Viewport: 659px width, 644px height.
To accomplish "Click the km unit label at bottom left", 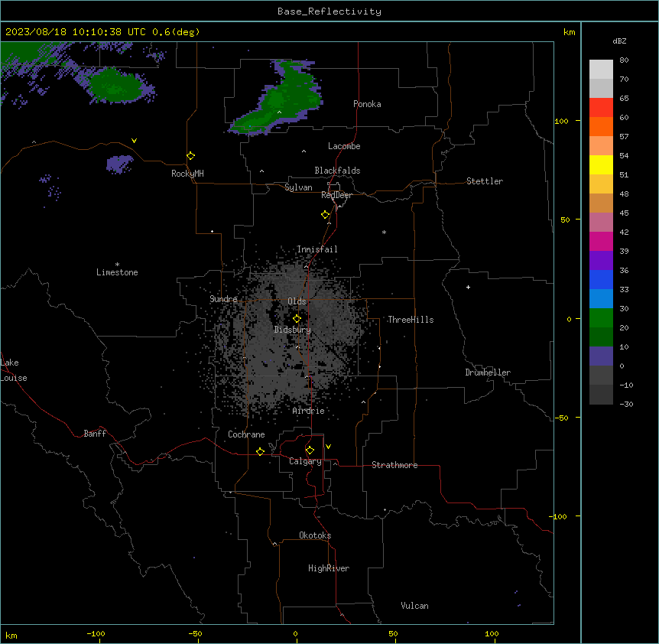I will click(x=11, y=635).
